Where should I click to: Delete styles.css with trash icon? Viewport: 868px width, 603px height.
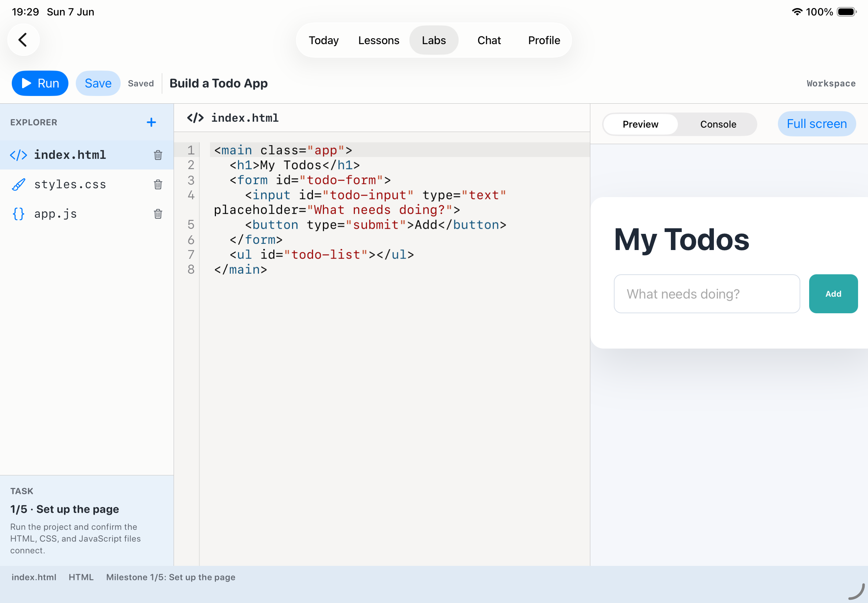[x=158, y=184]
